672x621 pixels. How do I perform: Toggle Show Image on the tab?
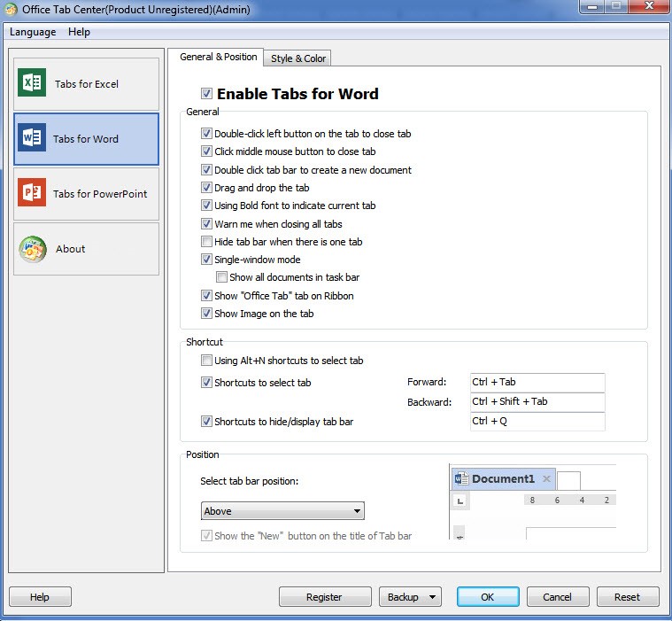(206, 314)
